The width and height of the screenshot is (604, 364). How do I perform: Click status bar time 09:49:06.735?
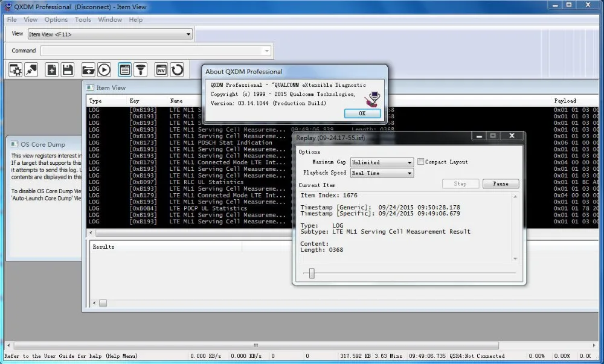point(428,356)
